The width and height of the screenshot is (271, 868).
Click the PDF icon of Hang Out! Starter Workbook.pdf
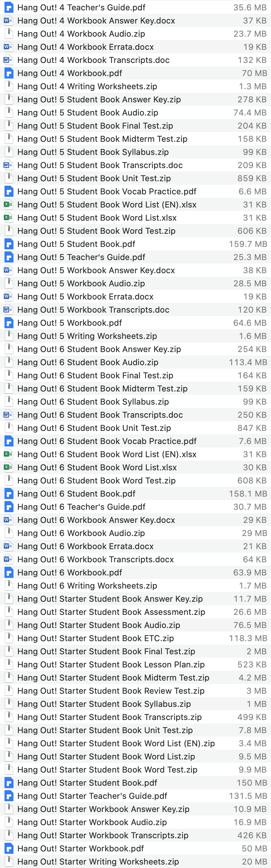tap(9, 848)
